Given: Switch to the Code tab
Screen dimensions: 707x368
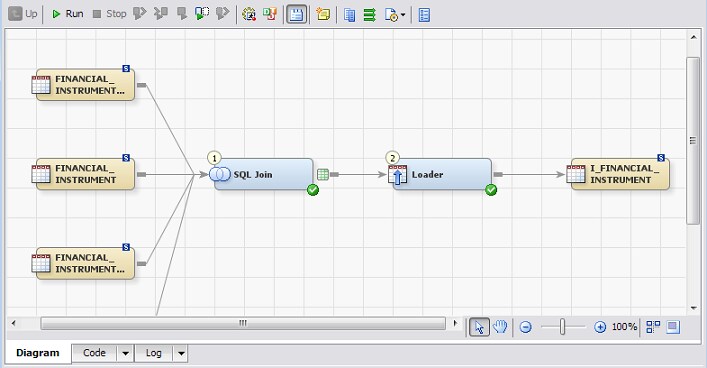Looking at the screenshot, I should [94, 353].
